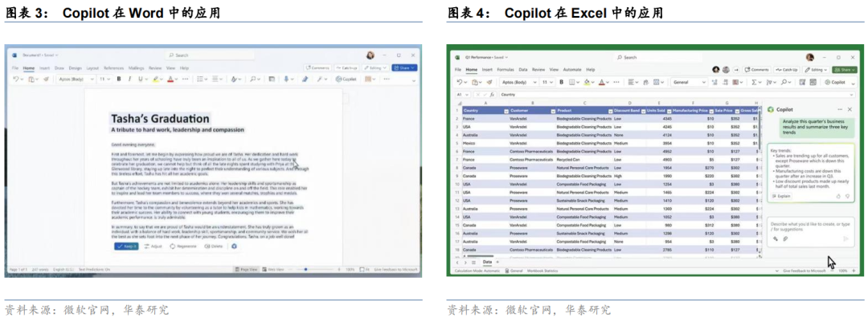Switch to the References tab in Word
Screen dimensions: 868x318
coord(113,68)
